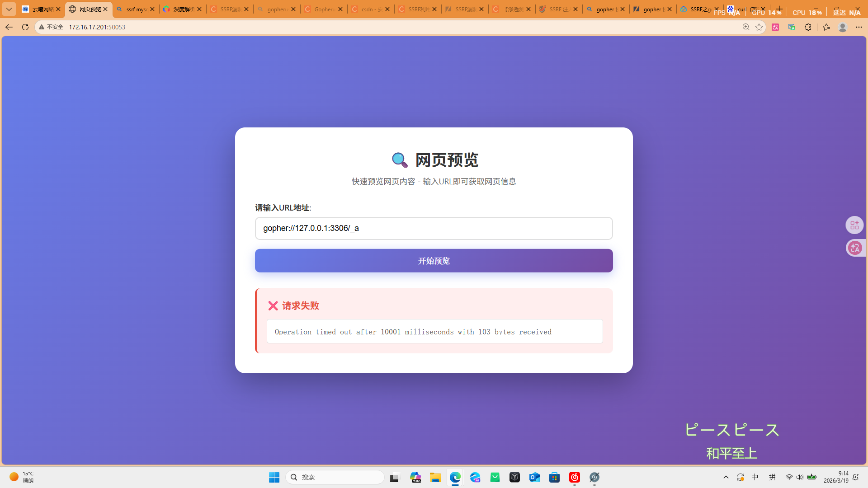Expand the tab search dropdown arrow
Image resolution: width=868 pixels, height=488 pixels.
point(9,9)
